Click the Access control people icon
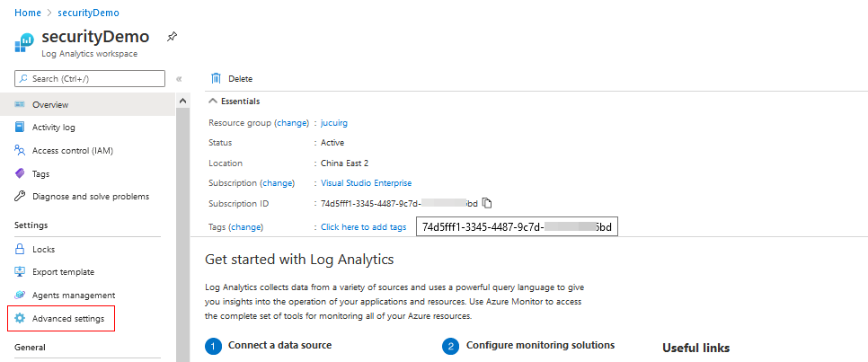The width and height of the screenshot is (868, 362). coord(20,151)
